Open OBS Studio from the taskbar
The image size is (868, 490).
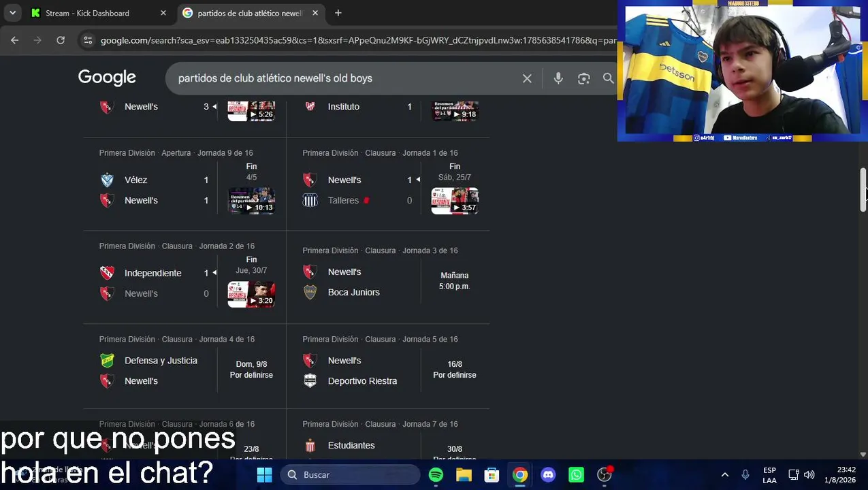coord(605,475)
